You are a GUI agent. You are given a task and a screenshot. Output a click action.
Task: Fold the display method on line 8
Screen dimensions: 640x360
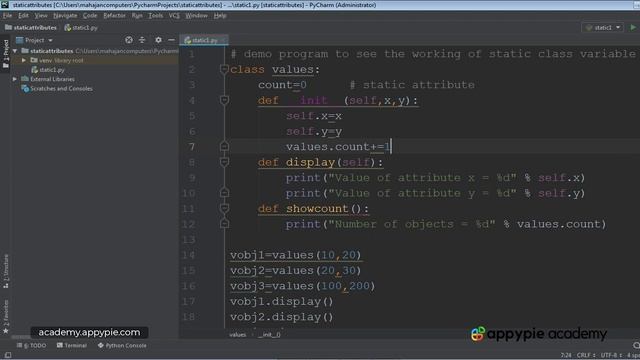[x=224, y=162]
